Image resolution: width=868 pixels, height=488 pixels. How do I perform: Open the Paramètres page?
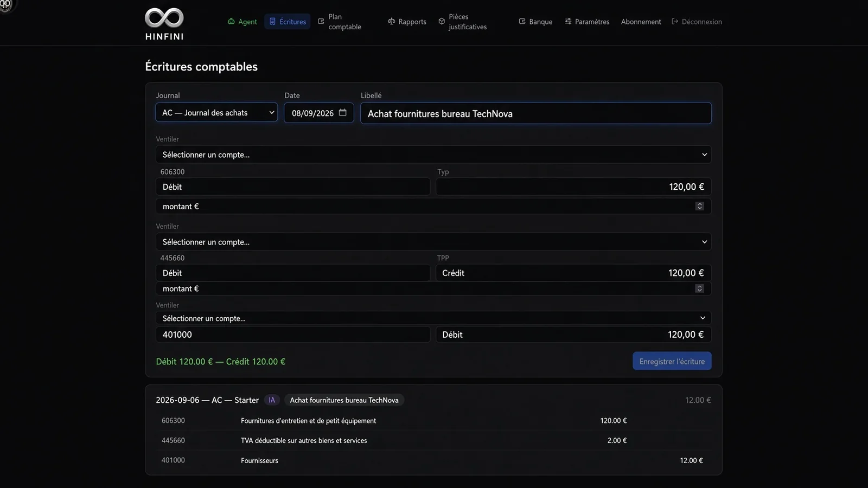click(587, 22)
